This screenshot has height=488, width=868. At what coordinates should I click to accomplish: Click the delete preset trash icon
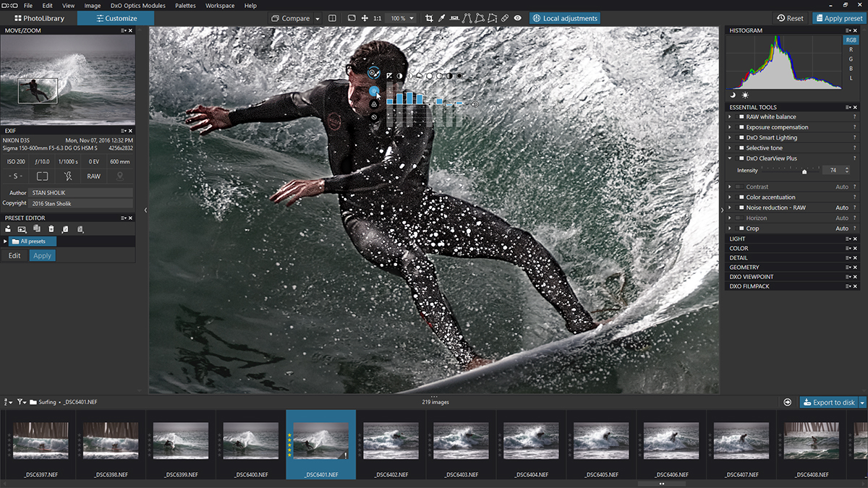(x=51, y=229)
